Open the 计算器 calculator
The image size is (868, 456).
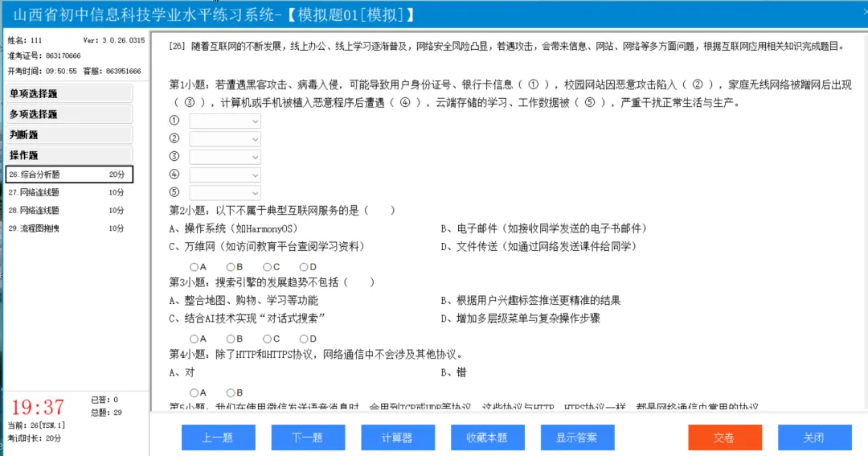click(398, 438)
